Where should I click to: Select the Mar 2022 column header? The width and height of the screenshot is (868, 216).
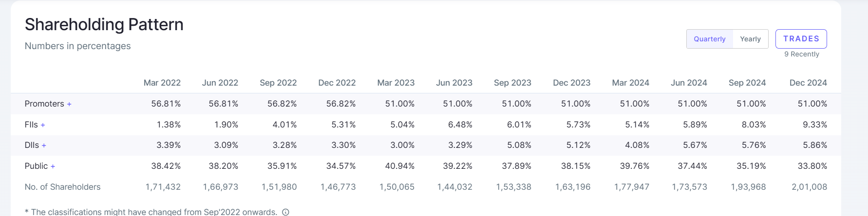click(162, 83)
